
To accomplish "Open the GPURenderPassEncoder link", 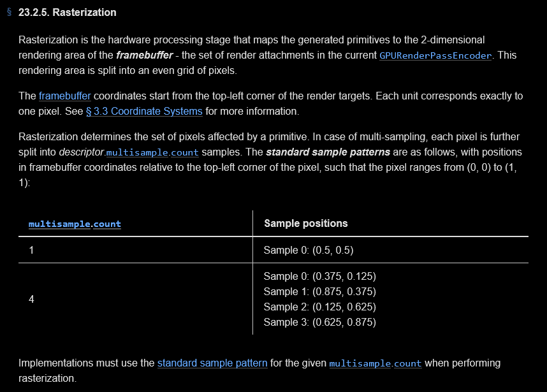I will [x=435, y=55].
